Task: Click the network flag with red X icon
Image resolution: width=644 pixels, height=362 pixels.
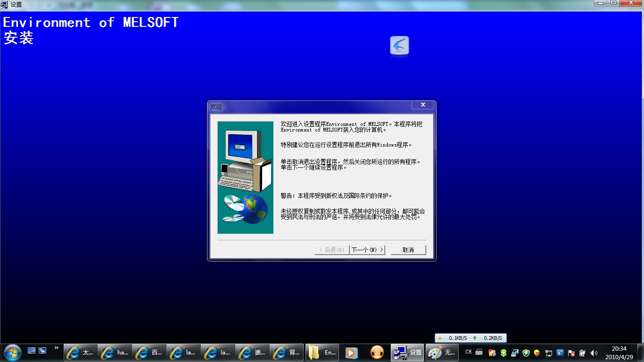Action: [571, 353]
